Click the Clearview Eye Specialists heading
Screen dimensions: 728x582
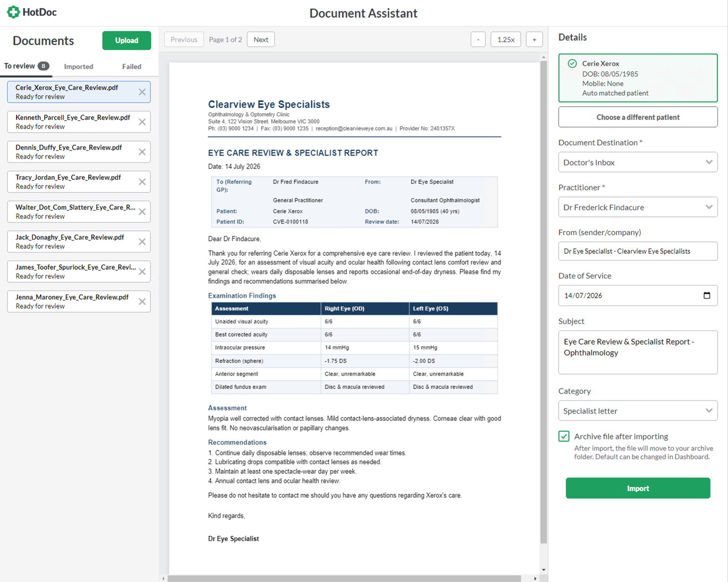269,104
